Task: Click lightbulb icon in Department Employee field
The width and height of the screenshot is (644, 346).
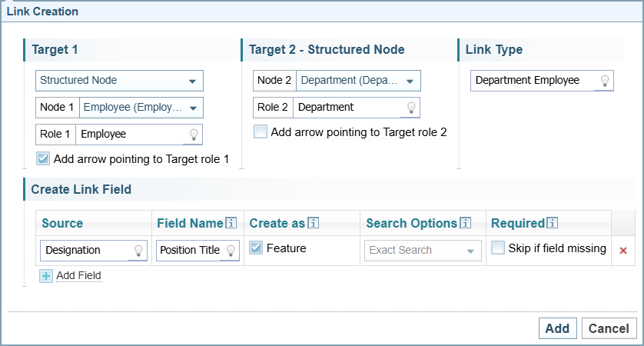Action: tap(605, 81)
